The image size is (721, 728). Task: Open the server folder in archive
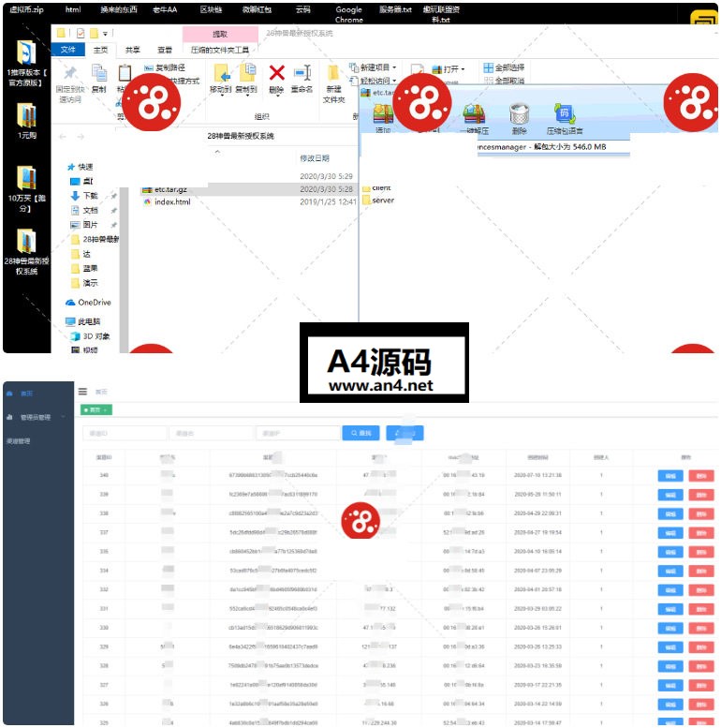(x=382, y=201)
